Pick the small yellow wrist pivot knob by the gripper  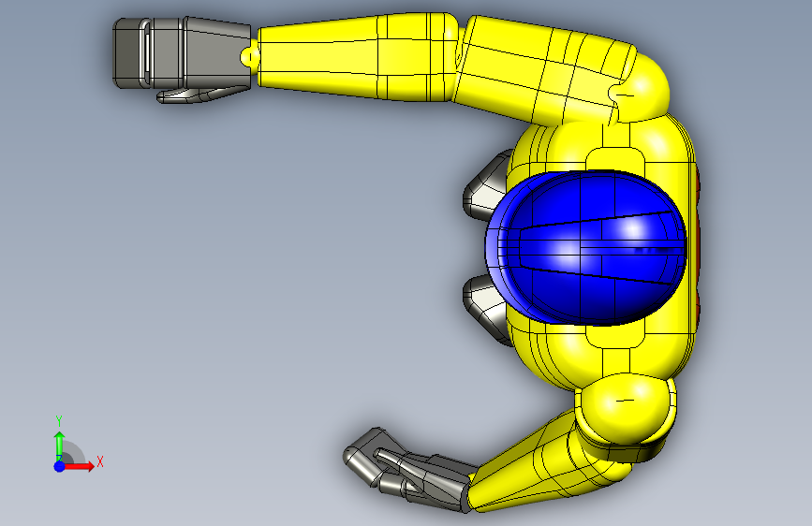(x=250, y=56)
